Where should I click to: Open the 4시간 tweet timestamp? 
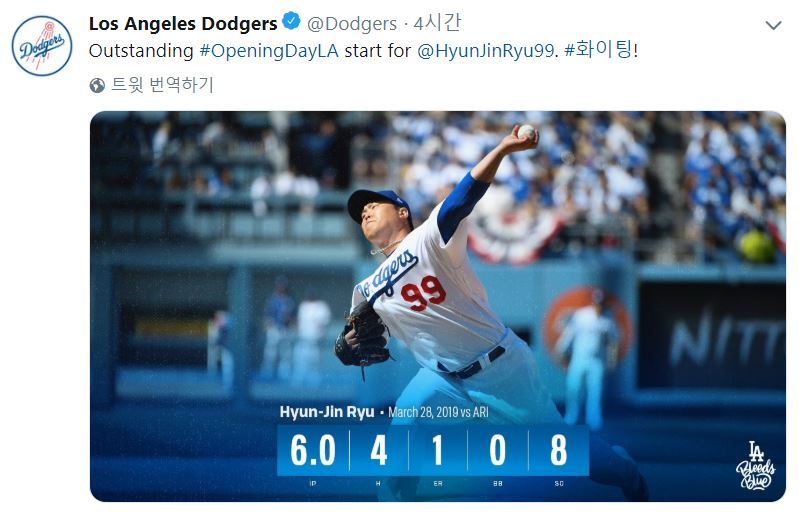(437, 23)
